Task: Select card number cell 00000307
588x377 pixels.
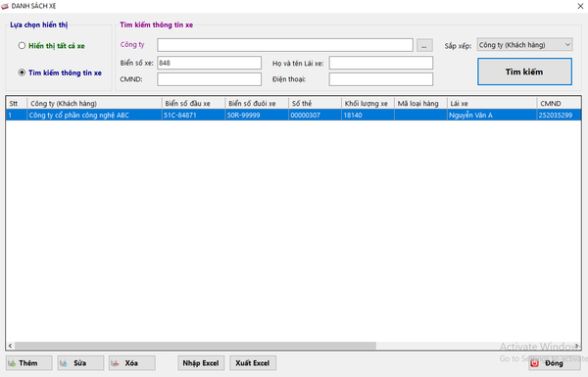Action: (315, 115)
